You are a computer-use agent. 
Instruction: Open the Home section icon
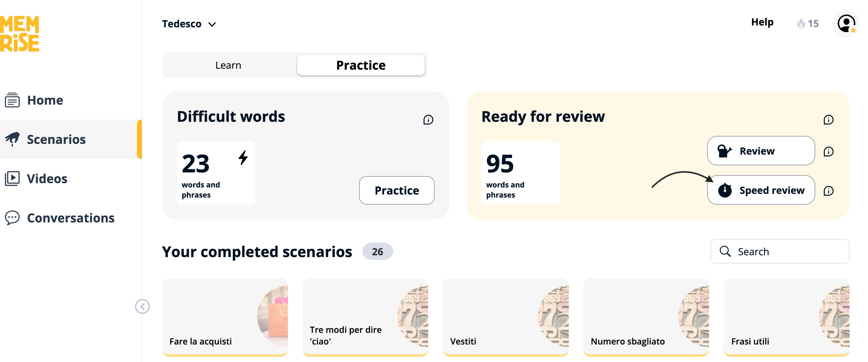(13, 100)
